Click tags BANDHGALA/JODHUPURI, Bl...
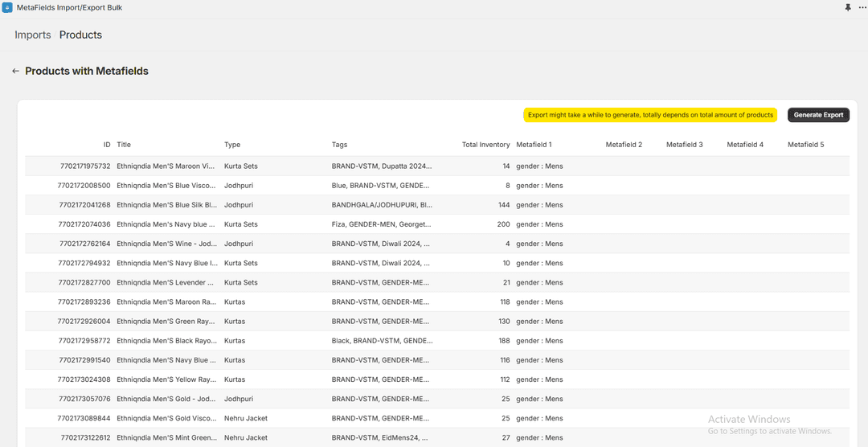This screenshot has height=447, width=868. tap(382, 205)
